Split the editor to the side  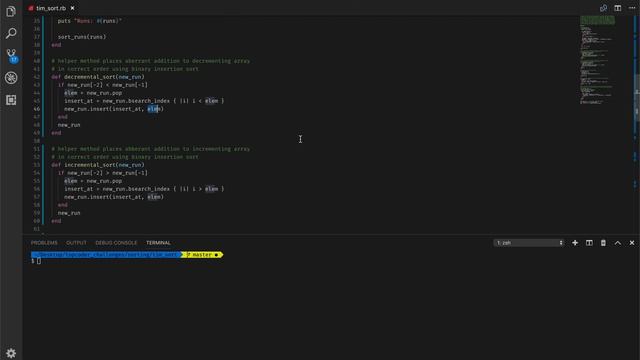[618, 8]
